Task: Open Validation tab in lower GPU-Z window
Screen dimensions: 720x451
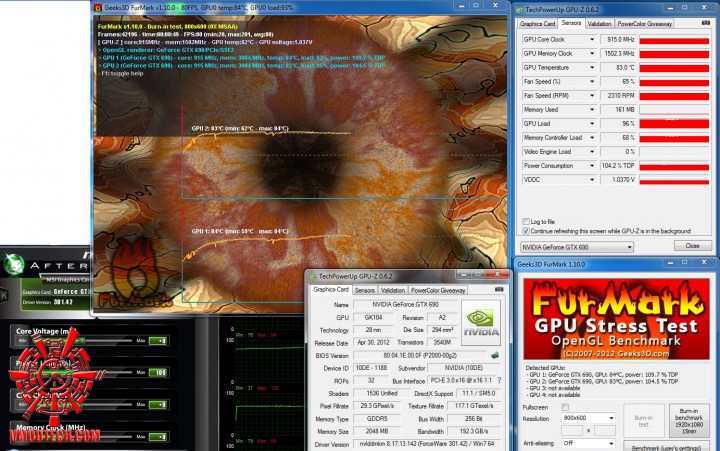Action: (393, 290)
